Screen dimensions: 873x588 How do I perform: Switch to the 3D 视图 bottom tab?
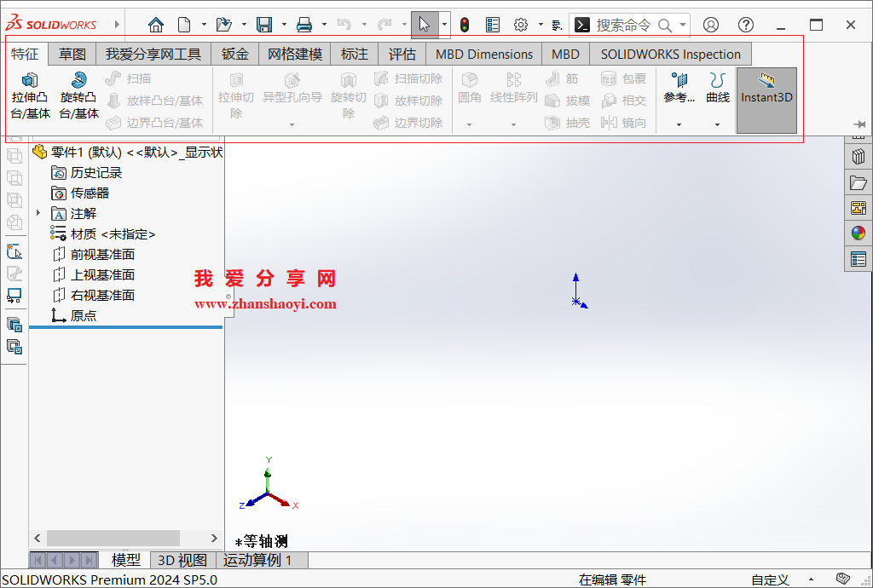182,560
